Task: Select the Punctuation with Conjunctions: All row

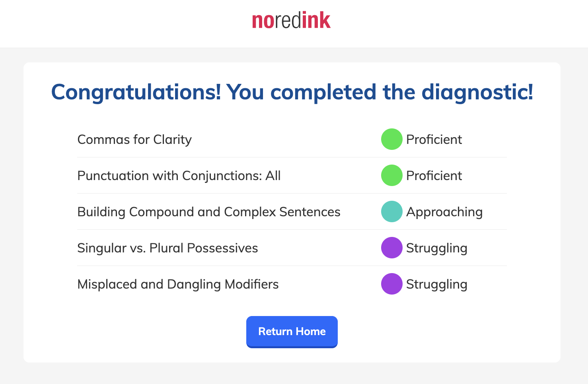Action: [x=179, y=175]
